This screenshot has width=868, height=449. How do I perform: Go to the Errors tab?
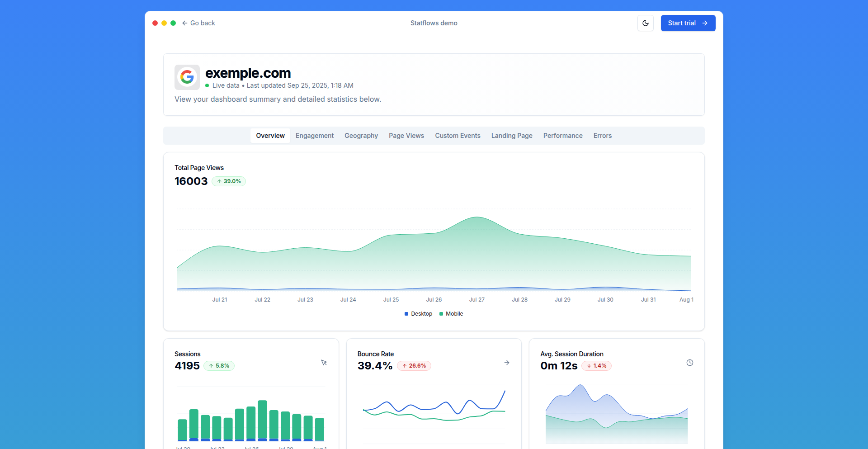[602, 136]
